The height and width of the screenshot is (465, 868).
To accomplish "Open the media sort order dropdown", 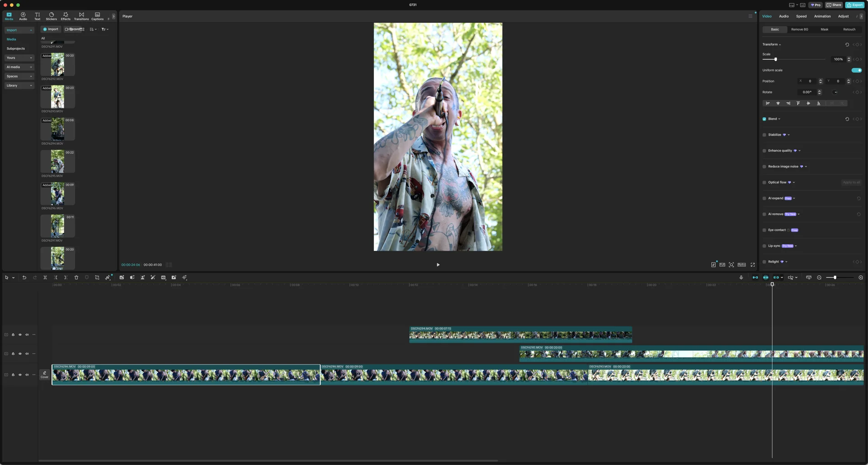I will (93, 29).
